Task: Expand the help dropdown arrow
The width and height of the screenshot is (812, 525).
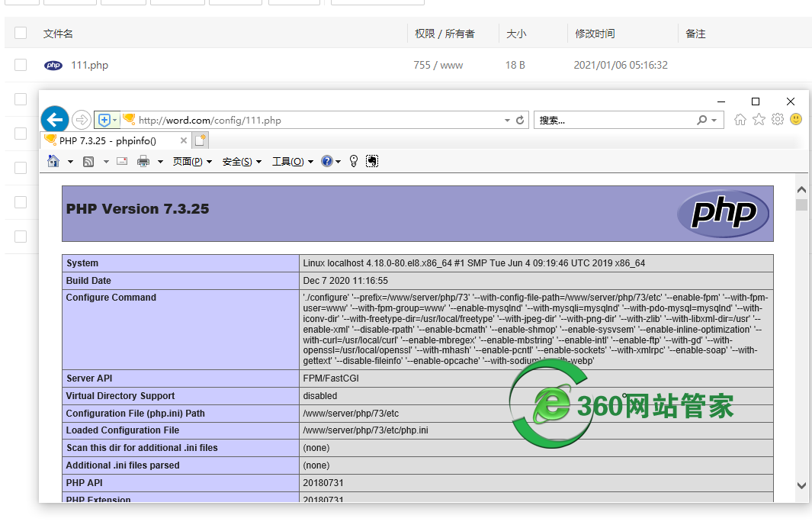Action: tap(339, 162)
